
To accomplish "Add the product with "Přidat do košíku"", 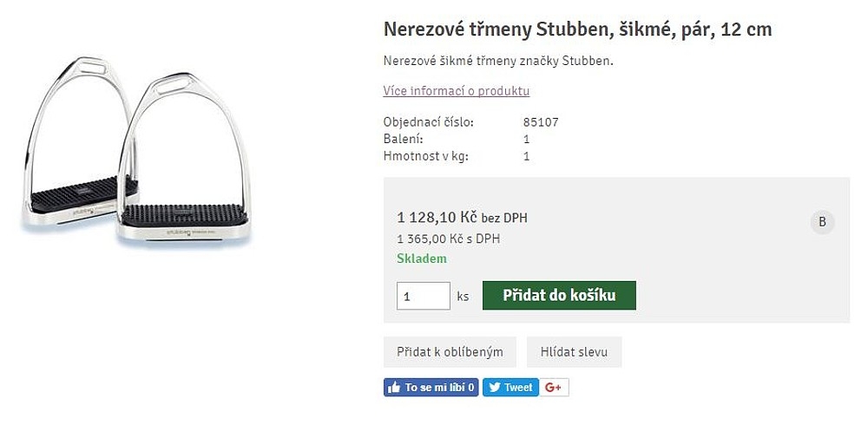I will [x=559, y=295].
